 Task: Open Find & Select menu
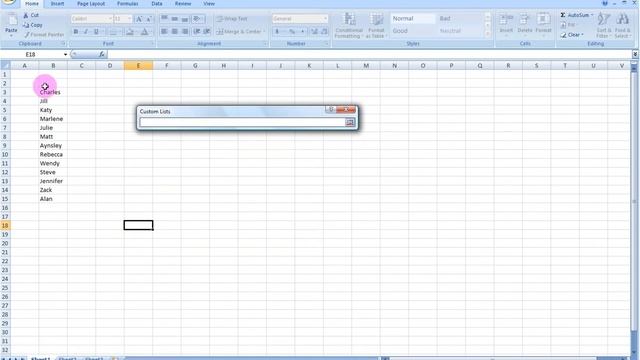[622, 24]
